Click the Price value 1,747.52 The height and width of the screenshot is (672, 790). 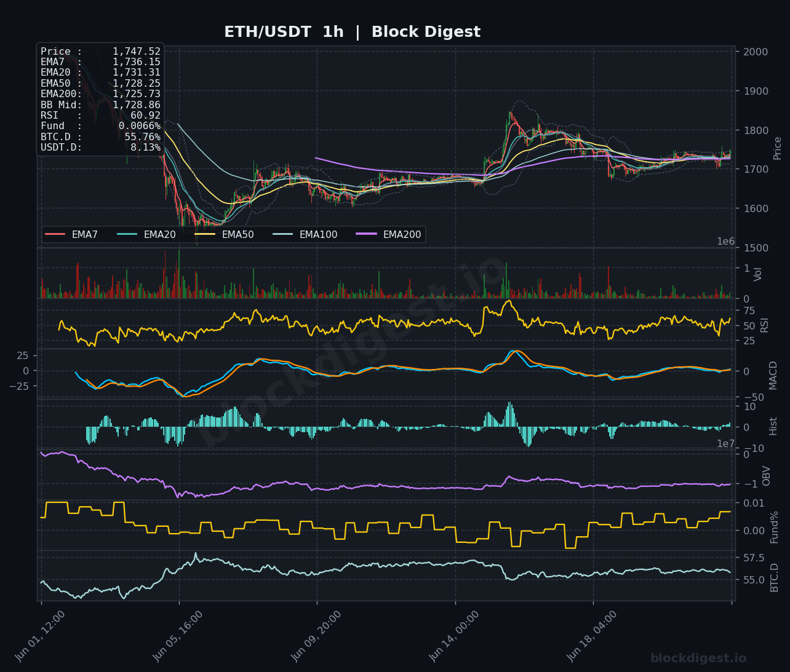[x=136, y=52]
